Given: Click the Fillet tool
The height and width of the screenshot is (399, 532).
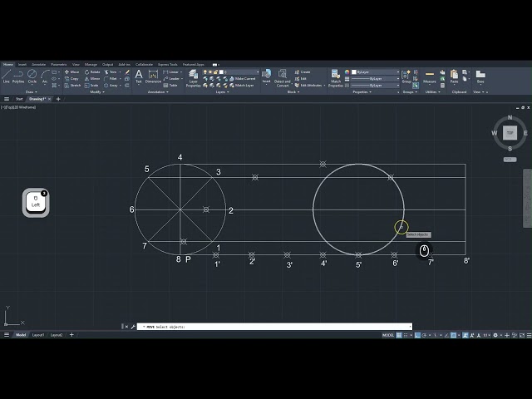Looking at the screenshot, I should coord(111,79).
